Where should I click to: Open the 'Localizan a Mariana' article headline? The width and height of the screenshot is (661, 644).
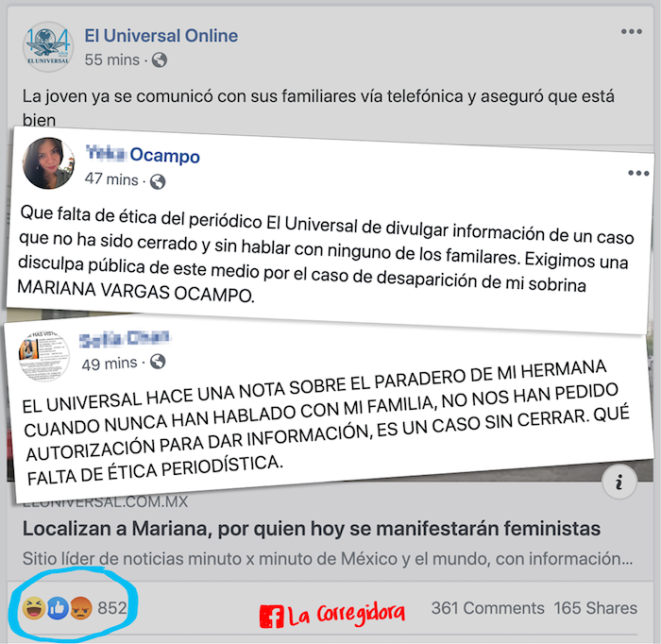tap(311, 528)
